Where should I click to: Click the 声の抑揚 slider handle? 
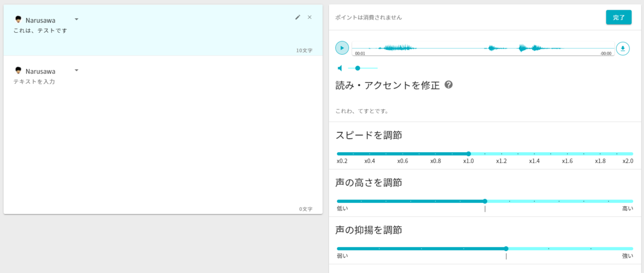click(506, 248)
